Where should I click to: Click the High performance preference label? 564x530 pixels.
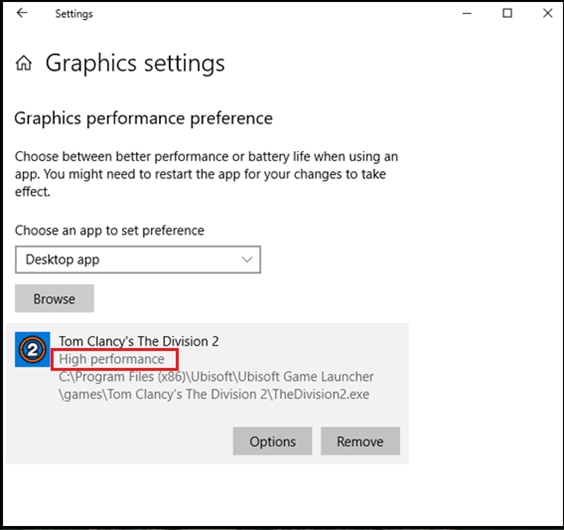click(x=112, y=359)
